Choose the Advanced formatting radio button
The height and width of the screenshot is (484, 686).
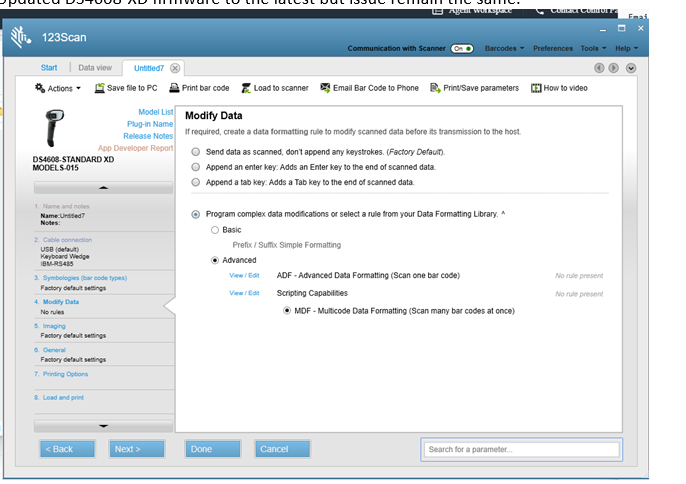(x=215, y=260)
